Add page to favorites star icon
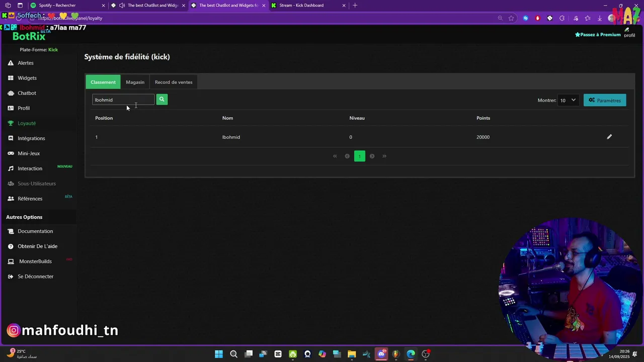This screenshot has width=644, height=362. point(511,18)
